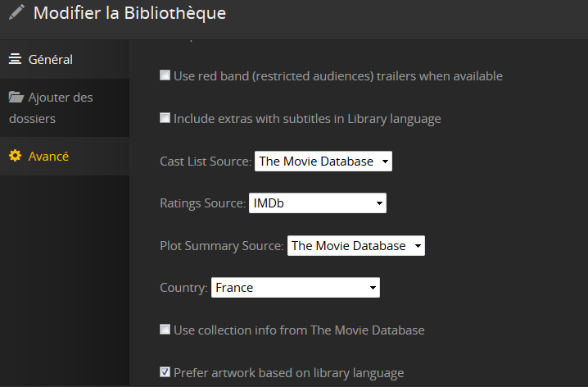This screenshot has height=387, width=588.
Task: Select the Avancé tab
Action: pyautogui.click(x=48, y=156)
